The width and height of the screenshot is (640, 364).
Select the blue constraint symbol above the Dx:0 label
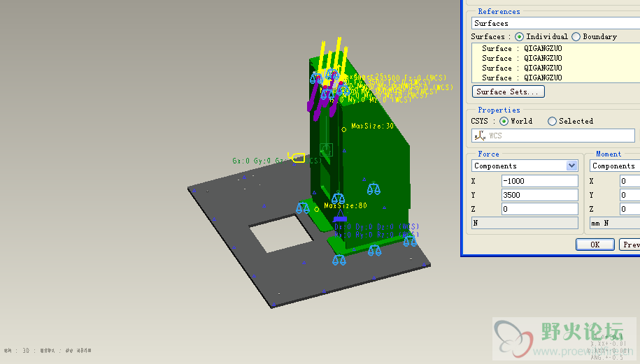pyautogui.click(x=340, y=219)
